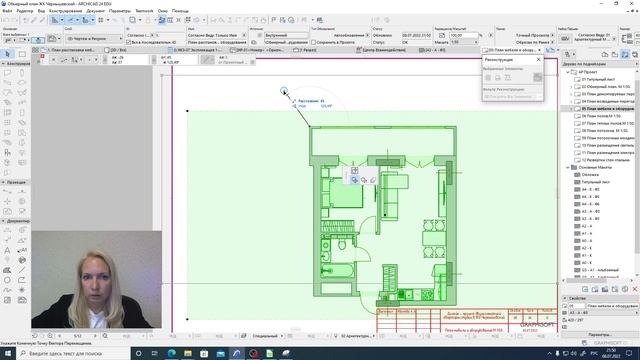This screenshot has height=360, width=640.
Task: Select the Dimension tool in Document toolbox
Action: 7,230
